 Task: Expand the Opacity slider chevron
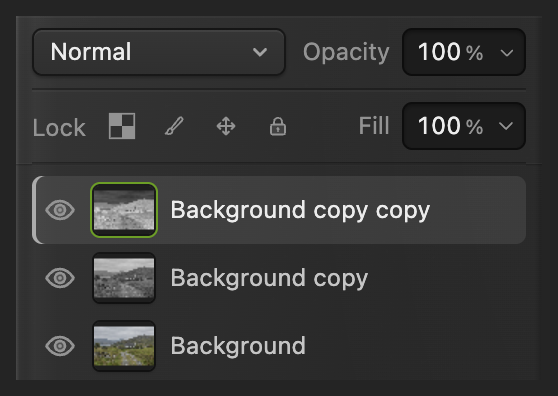tap(506, 53)
